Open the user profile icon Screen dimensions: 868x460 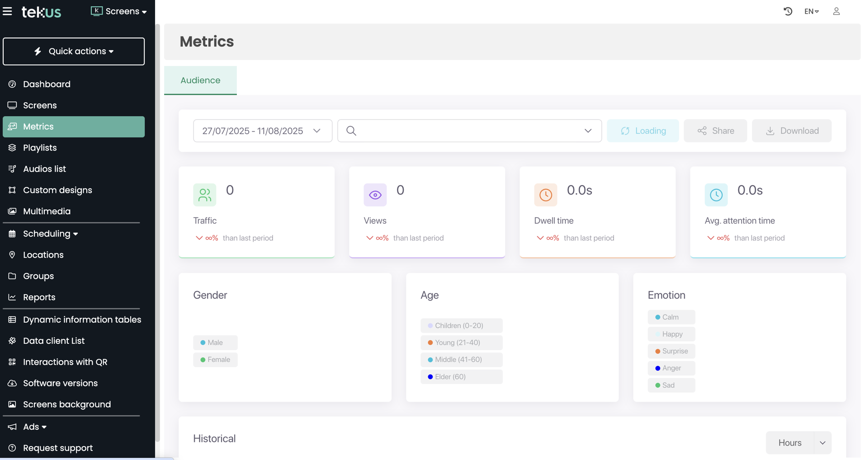click(x=836, y=11)
